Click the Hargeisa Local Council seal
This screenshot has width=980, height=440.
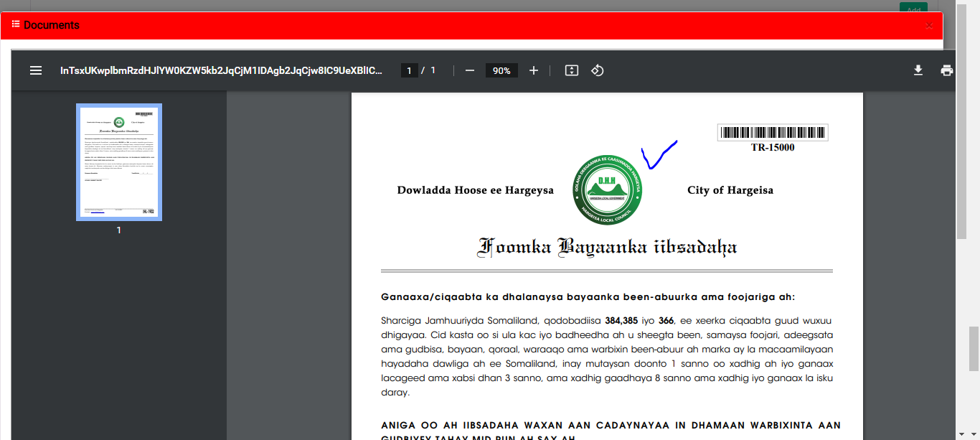608,190
